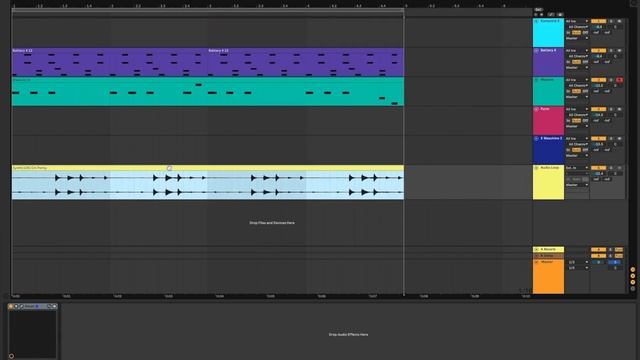This screenshot has width=640, height=360.
Task: Arm the Form track for recording
Action: point(619,109)
